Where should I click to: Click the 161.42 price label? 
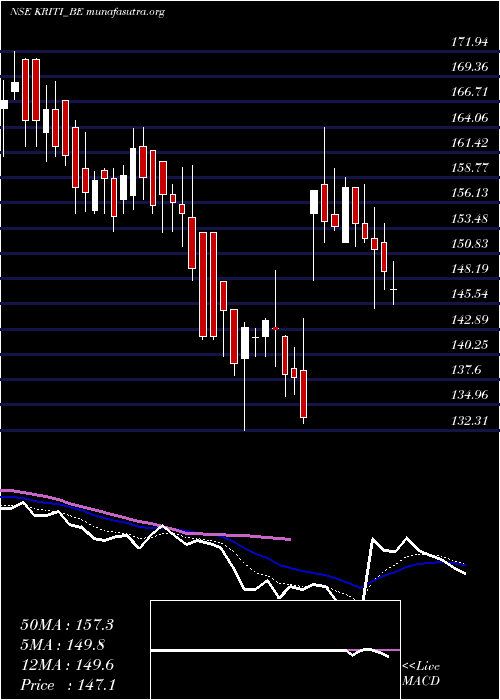[470, 143]
